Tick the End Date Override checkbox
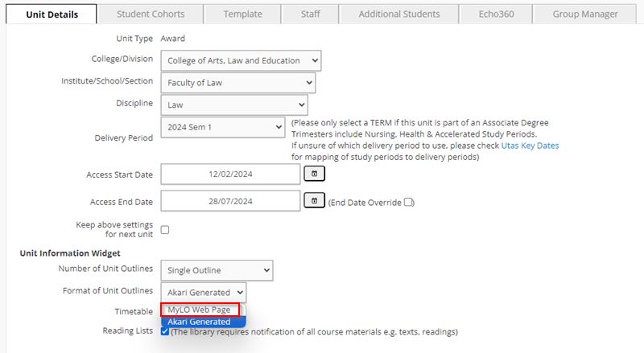Screen dimensions: 644x353 [408, 203]
